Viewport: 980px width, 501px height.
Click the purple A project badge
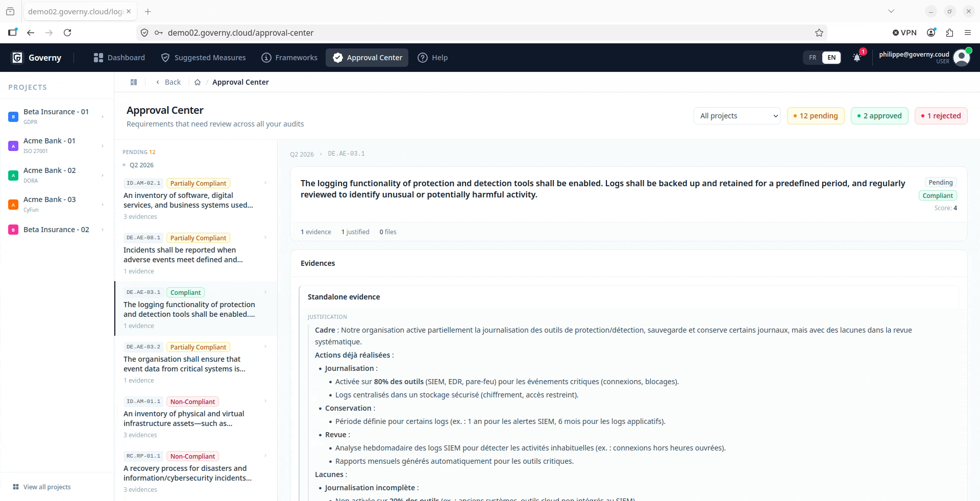click(x=14, y=146)
